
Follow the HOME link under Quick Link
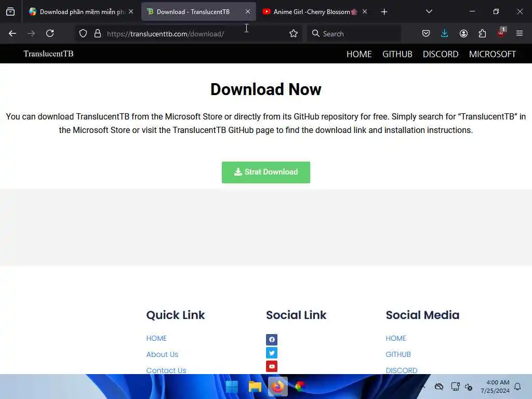pos(156,338)
